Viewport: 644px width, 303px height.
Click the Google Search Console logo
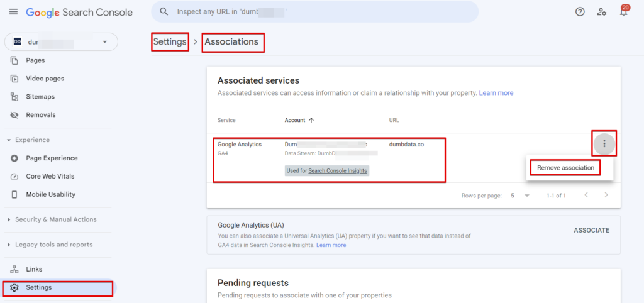(x=79, y=13)
